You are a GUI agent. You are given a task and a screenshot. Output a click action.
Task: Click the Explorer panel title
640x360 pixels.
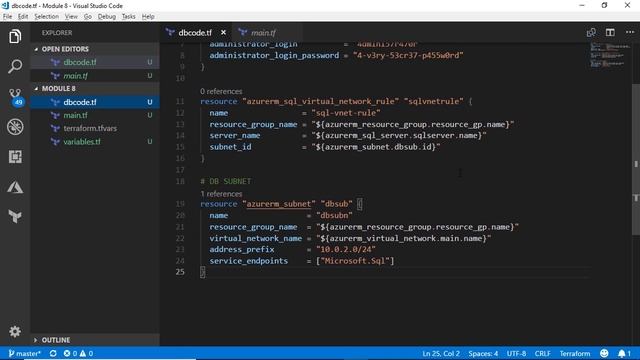[x=57, y=33]
